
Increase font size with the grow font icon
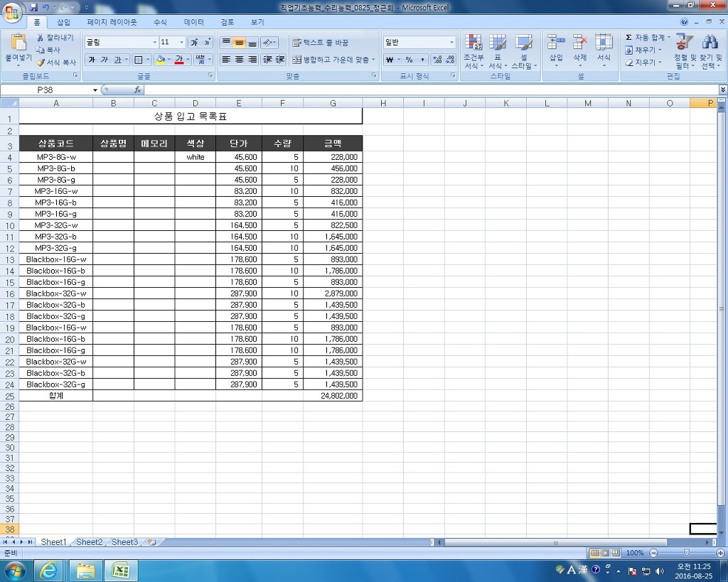point(195,42)
